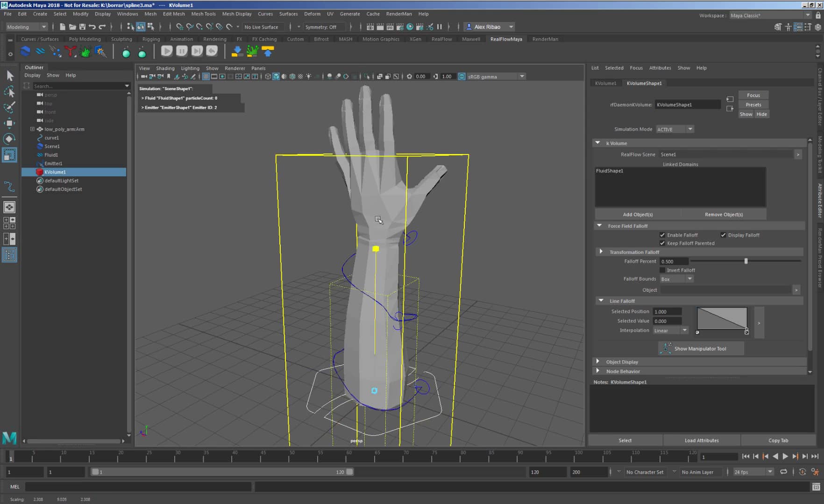Click the Show Manipulator Tool button

point(701,348)
